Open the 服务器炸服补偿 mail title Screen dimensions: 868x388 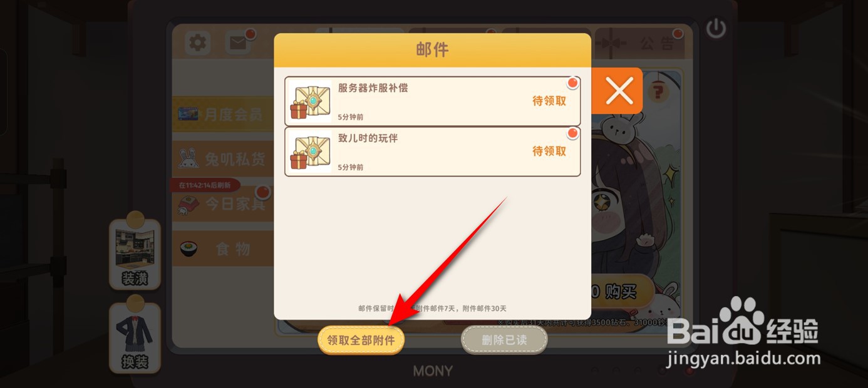coord(373,88)
